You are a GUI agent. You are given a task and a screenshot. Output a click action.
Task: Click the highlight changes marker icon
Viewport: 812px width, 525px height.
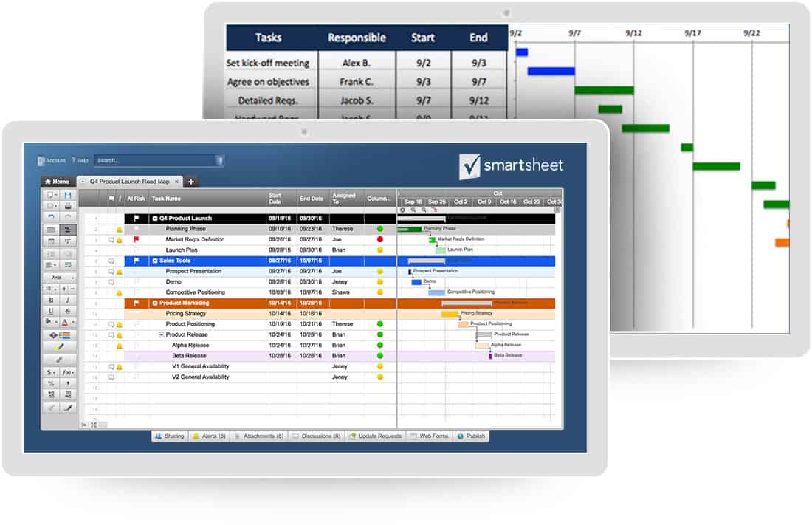tap(59, 347)
